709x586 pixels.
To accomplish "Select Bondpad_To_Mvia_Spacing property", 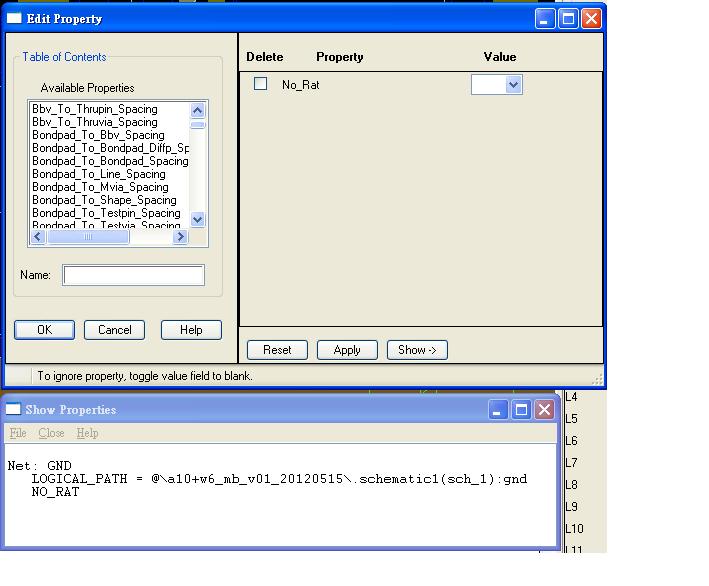I will tap(100, 187).
